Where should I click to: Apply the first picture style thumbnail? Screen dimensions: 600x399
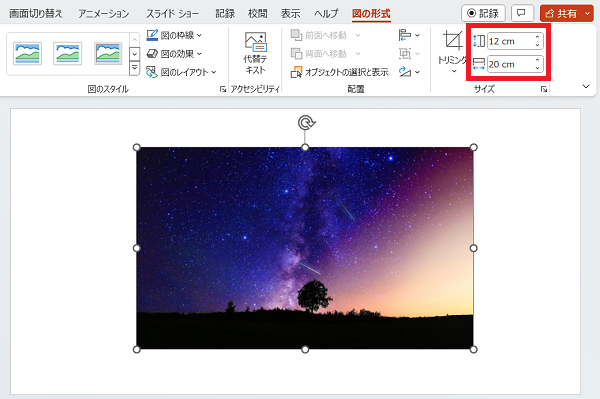pyautogui.click(x=27, y=53)
